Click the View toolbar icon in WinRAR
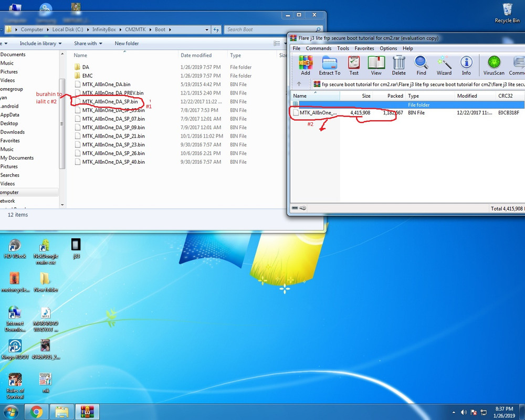Viewport: 525px width, 420px height. pos(376,65)
